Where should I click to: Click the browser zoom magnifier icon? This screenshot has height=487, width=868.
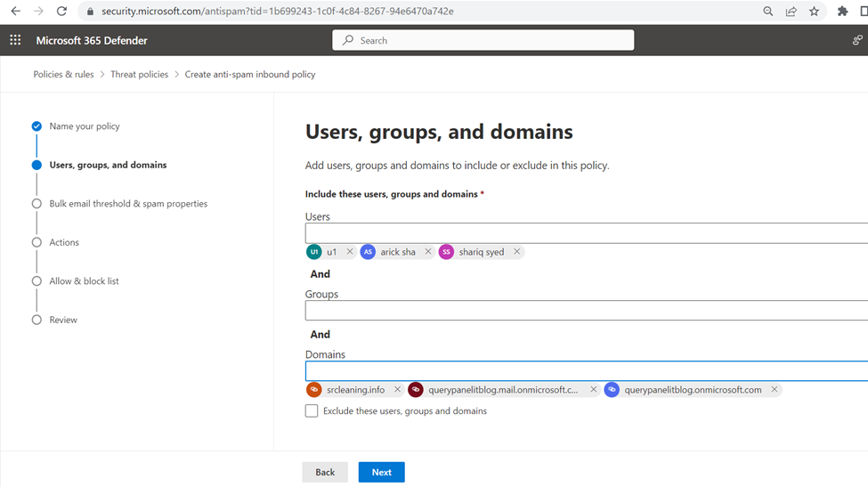[x=767, y=11]
